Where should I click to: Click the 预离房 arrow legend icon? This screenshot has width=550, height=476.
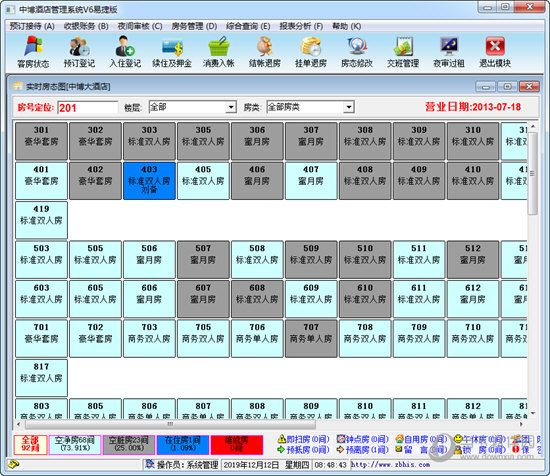[340, 449]
